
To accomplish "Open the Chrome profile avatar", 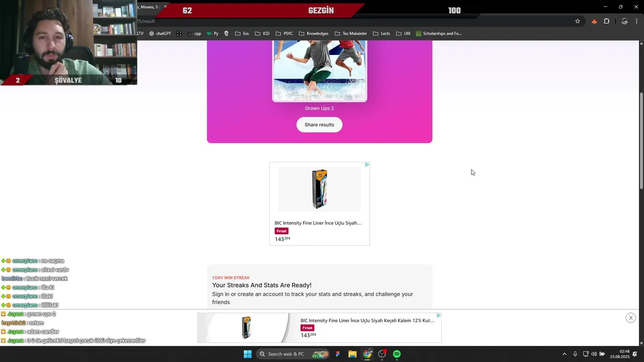I will tap(624, 21).
